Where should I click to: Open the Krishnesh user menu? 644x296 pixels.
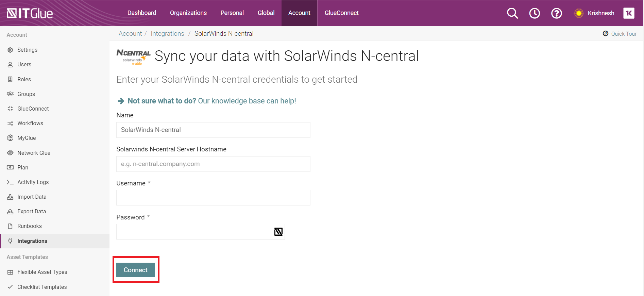point(601,13)
